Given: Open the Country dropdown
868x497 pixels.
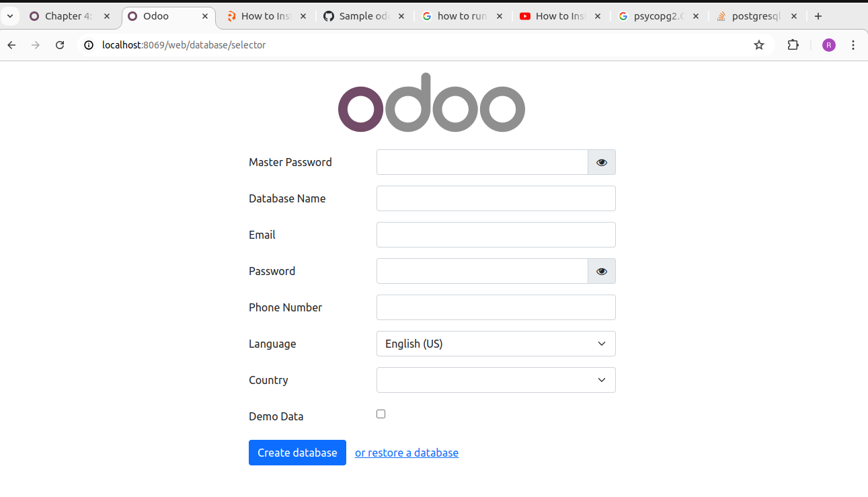Looking at the screenshot, I should (496, 380).
